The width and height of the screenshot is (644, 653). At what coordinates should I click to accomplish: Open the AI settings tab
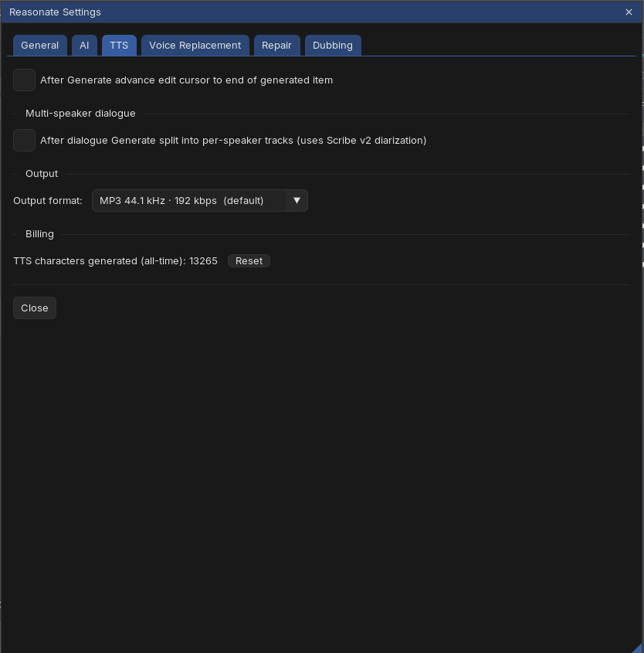[84, 46]
